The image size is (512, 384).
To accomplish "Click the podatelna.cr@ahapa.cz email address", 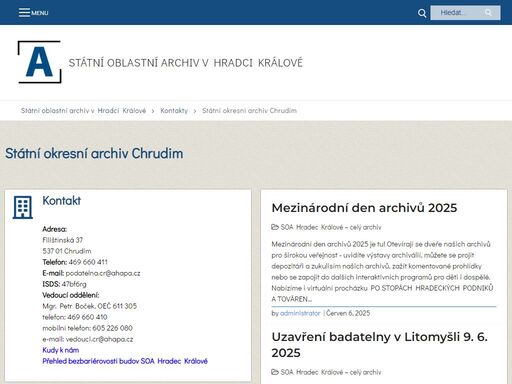I will click(x=103, y=273).
